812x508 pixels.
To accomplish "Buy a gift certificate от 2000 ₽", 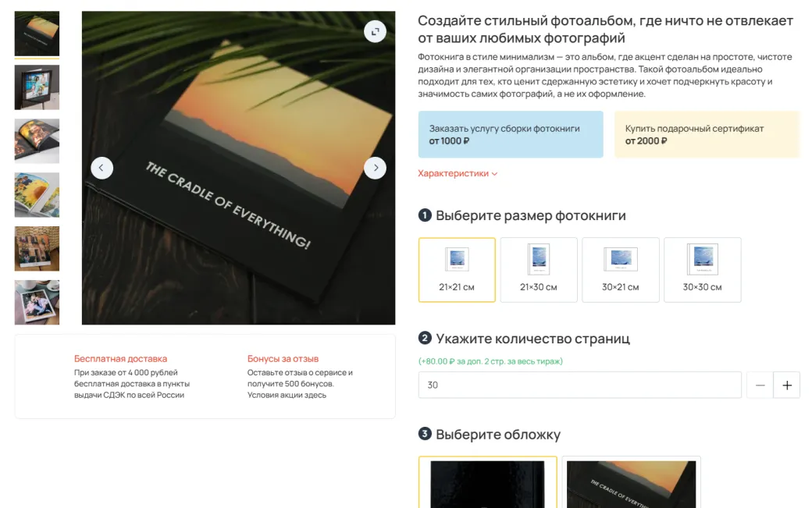I will (707, 134).
